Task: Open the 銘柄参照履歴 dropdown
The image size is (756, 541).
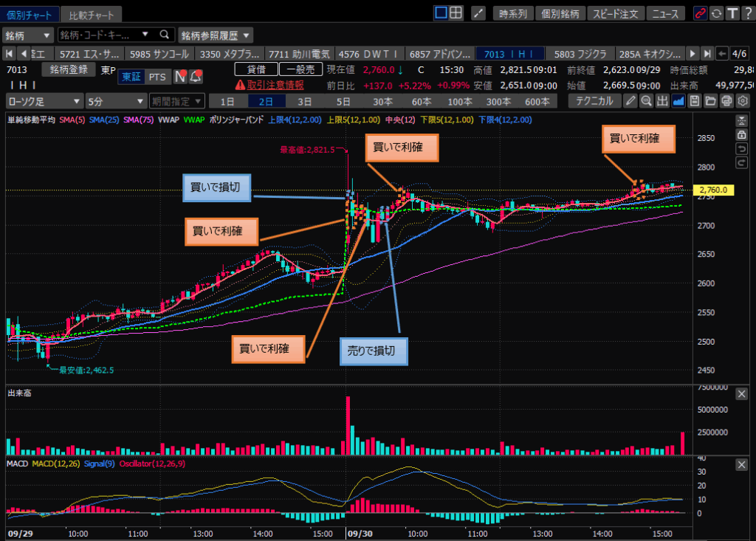Action: (216, 35)
